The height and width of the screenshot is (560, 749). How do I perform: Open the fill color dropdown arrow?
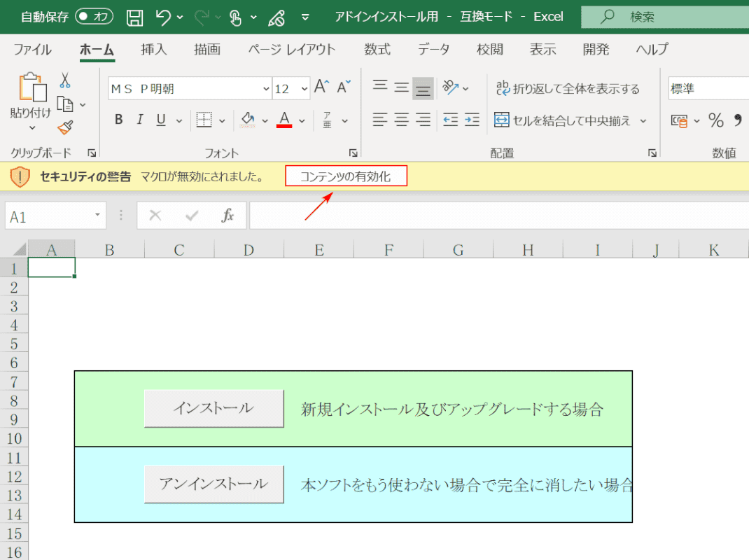[x=265, y=120]
